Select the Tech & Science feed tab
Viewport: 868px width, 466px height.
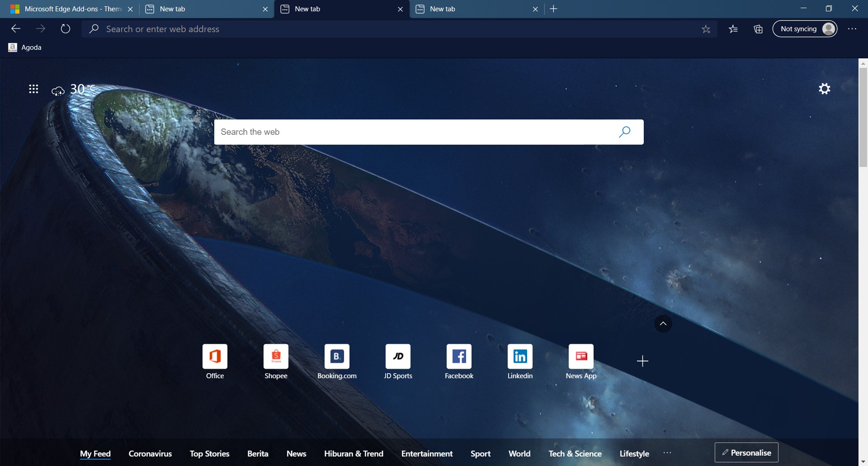575,453
